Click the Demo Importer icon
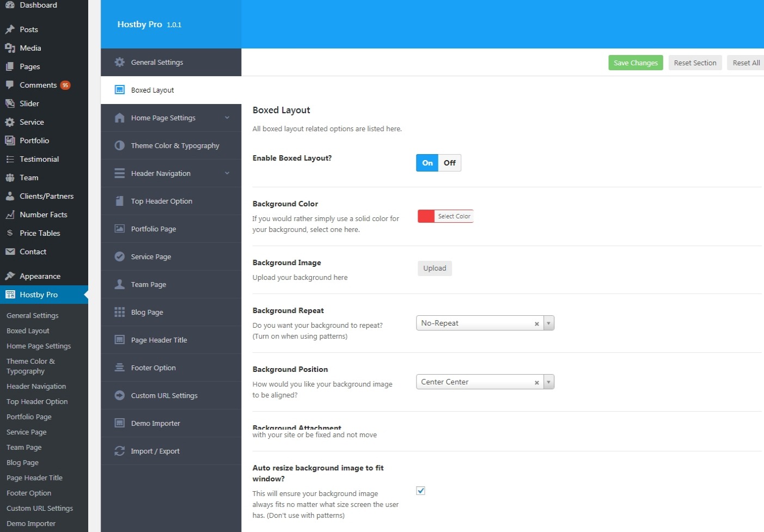This screenshot has height=532, width=764. pos(120,423)
